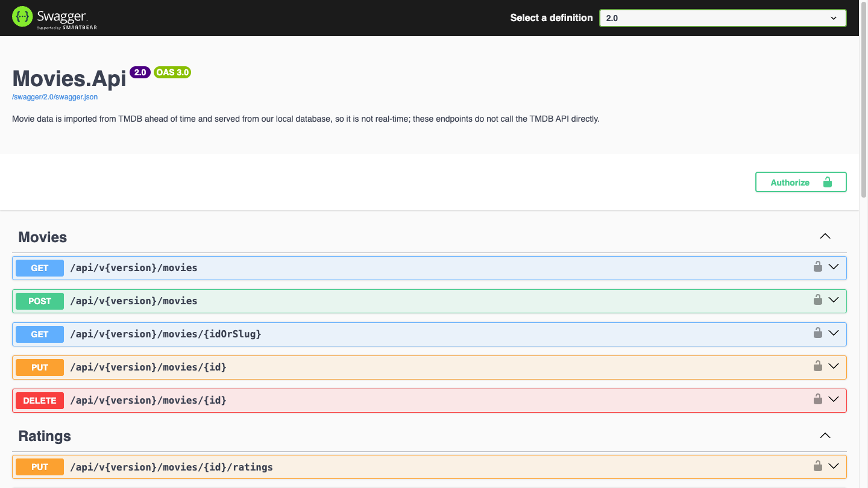
Task: Expand the PUT movies/{id}/ratings chevron
Action: tap(834, 466)
